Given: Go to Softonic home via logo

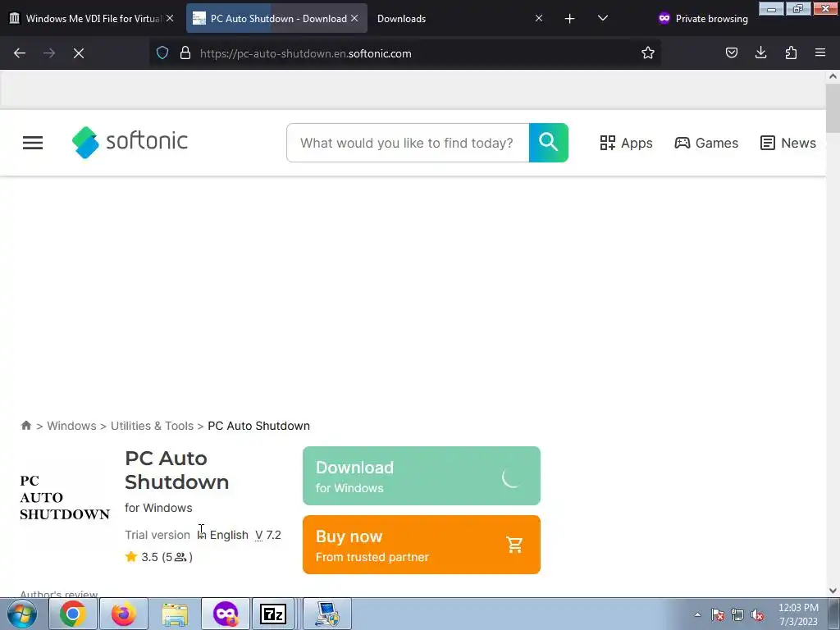Looking at the screenshot, I should coord(130,142).
